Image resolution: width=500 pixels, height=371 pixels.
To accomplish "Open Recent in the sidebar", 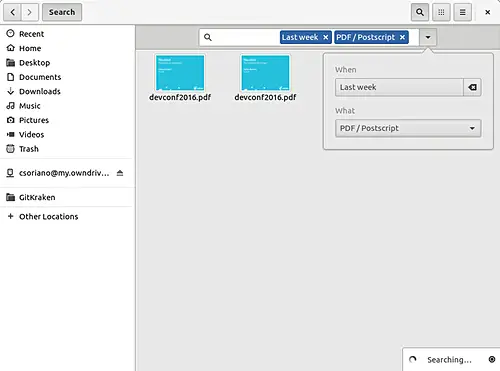I will coord(67,34).
